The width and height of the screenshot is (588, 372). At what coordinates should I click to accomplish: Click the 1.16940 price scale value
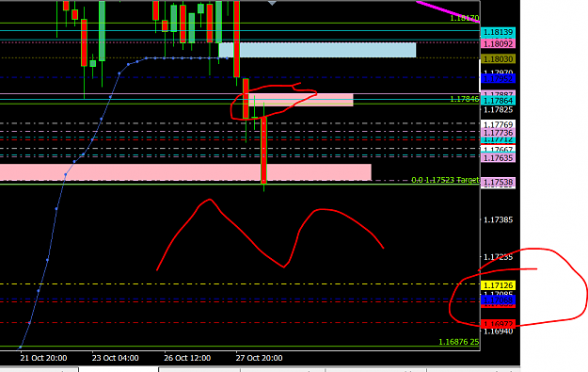pyautogui.click(x=498, y=332)
